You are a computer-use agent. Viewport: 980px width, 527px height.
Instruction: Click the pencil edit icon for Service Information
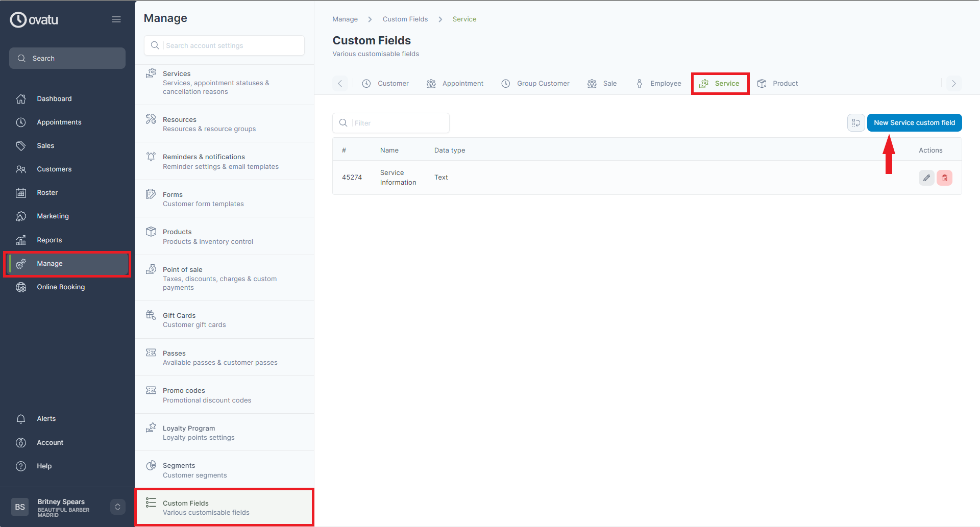tap(926, 178)
